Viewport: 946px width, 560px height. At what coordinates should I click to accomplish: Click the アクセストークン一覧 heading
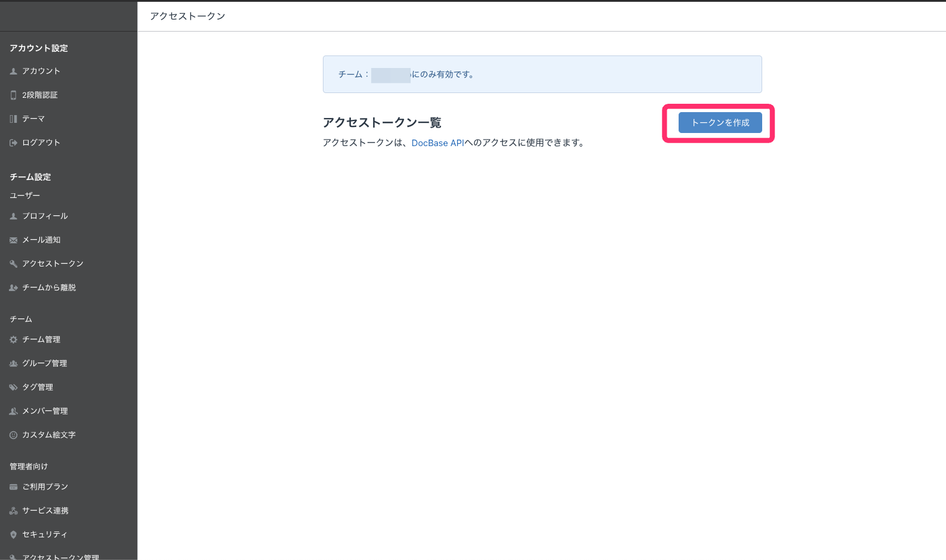(382, 123)
